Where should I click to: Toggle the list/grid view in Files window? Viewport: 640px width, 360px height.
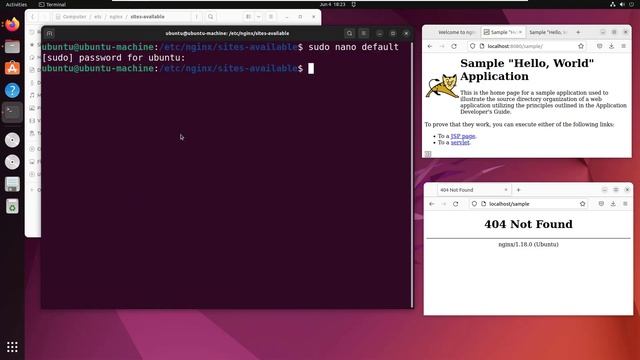[x=248, y=17]
